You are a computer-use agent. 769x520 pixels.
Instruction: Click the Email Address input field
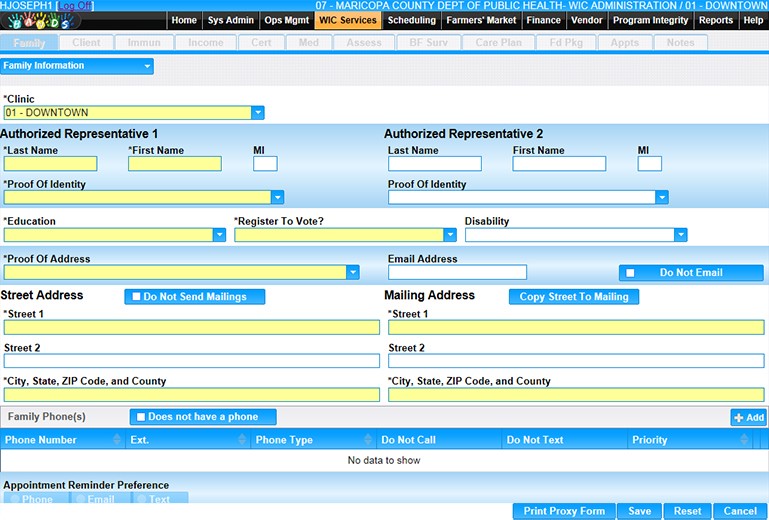(x=457, y=272)
